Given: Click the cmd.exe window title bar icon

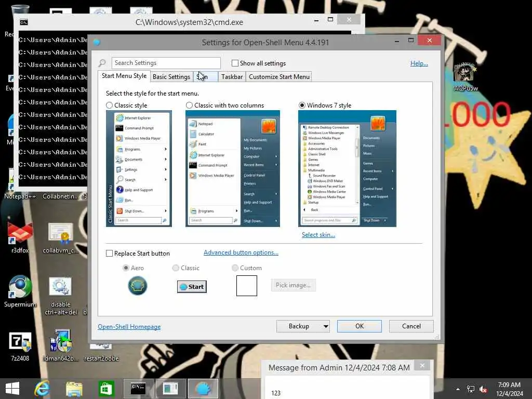Looking at the screenshot, I should (x=24, y=22).
